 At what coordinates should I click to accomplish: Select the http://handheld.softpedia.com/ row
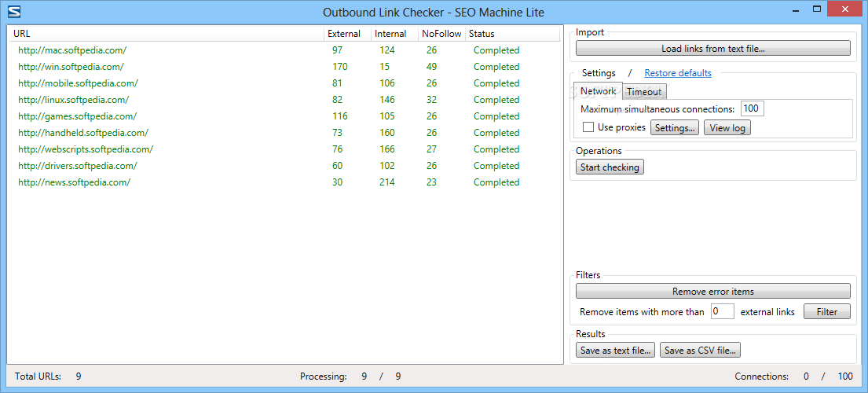[285, 133]
